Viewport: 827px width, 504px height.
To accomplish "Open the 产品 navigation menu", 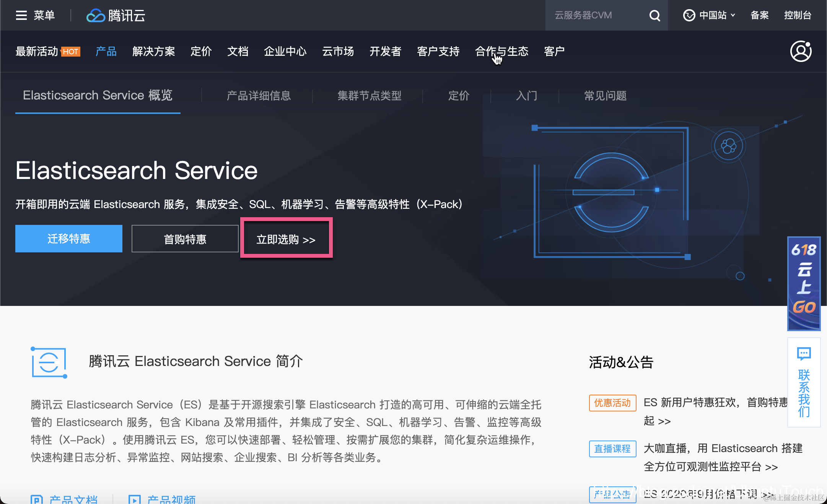I will (106, 51).
